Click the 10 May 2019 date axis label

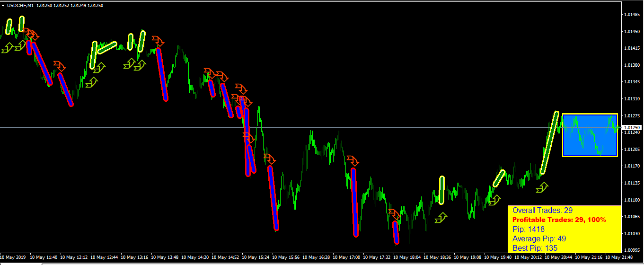(14, 257)
